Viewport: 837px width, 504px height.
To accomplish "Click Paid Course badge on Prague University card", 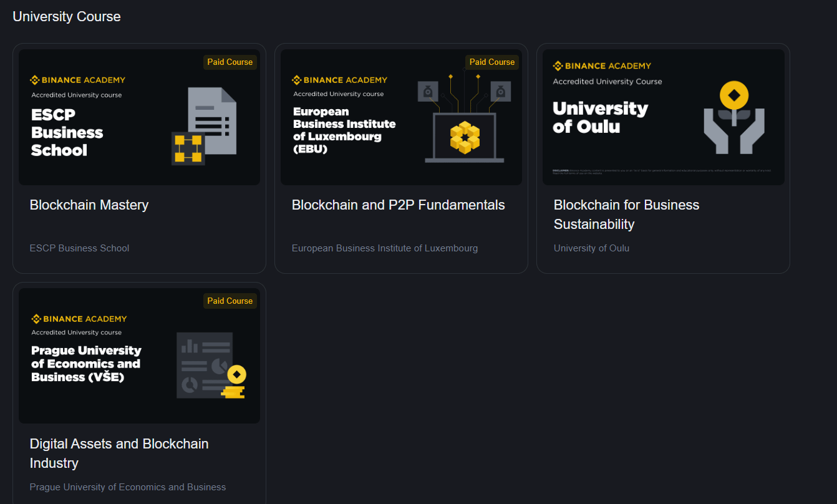I will pos(230,301).
